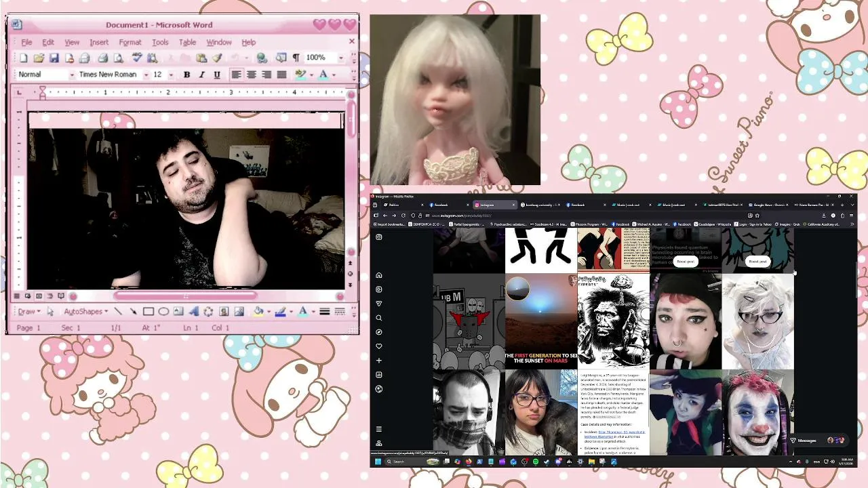Enable Align Left paragraph alignment
The width and height of the screenshot is (868, 488).
(236, 75)
